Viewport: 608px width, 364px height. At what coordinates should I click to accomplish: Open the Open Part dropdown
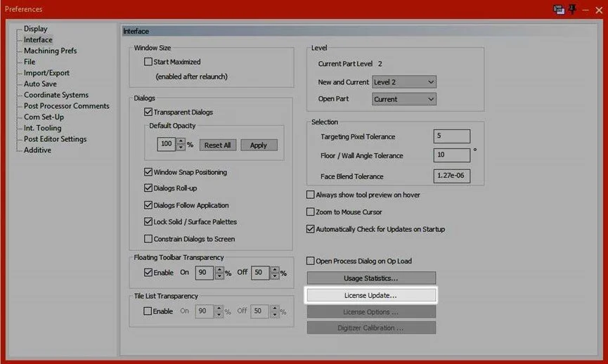[404, 99]
